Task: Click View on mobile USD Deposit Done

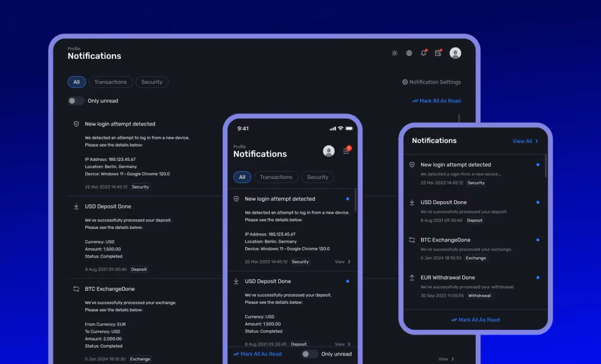Action: click(343, 344)
